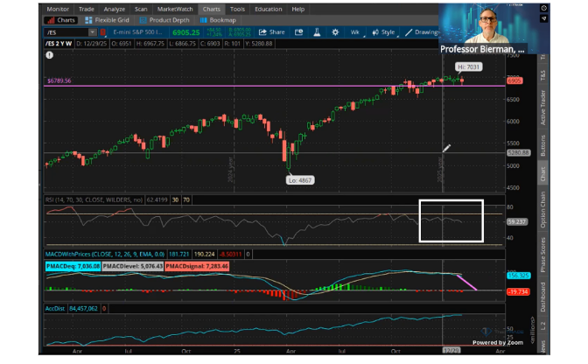Switch to Flexible Grid view
588x364 pixels.
pos(108,20)
